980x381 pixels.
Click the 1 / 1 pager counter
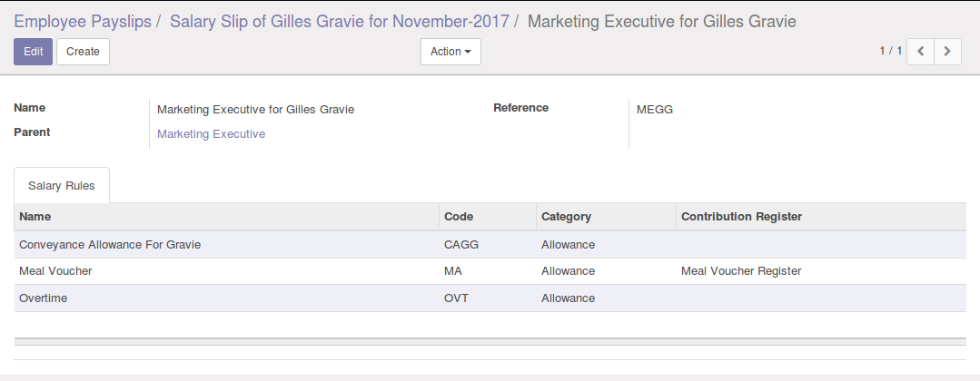click(x=890, y=51)
